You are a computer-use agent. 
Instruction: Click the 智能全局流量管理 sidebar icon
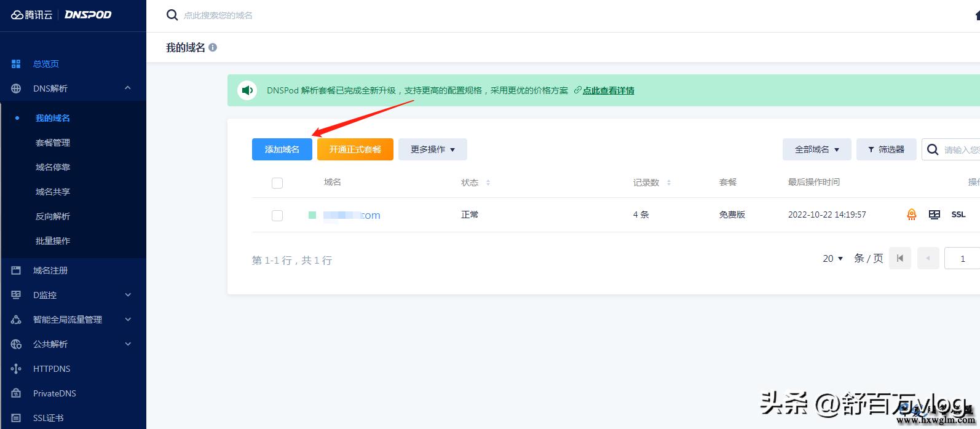(x=16, y=320)
